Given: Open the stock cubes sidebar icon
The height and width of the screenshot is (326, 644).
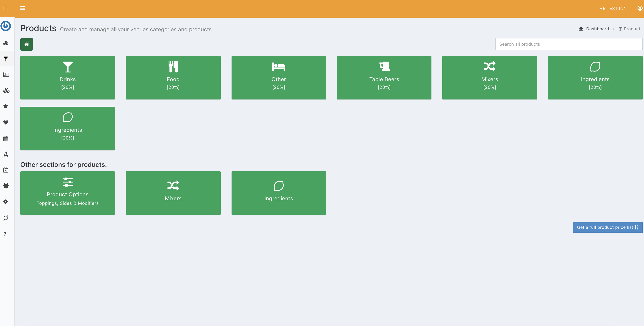Looking at the screenshot, I should 6,90.
